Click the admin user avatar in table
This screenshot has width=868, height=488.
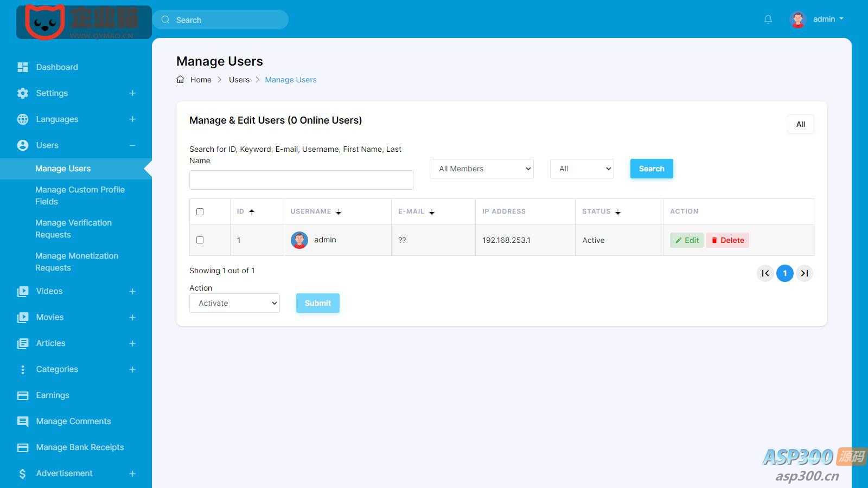click(299, 240)
